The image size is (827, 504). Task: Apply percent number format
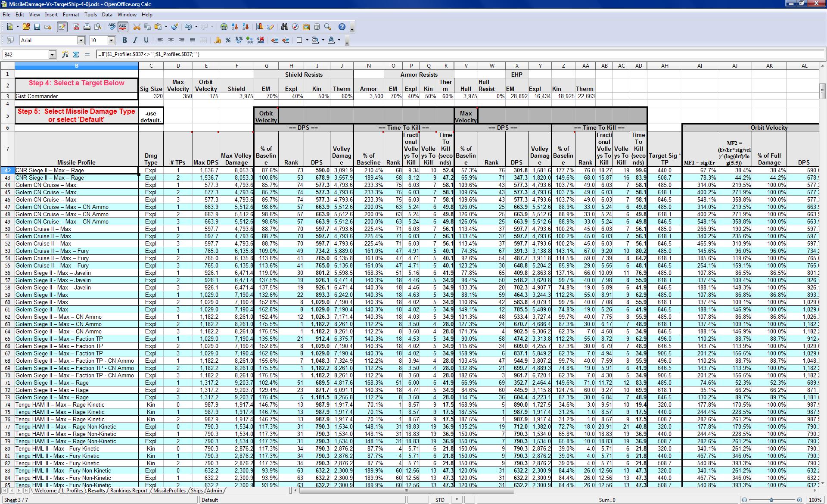[x=228, y=40]
